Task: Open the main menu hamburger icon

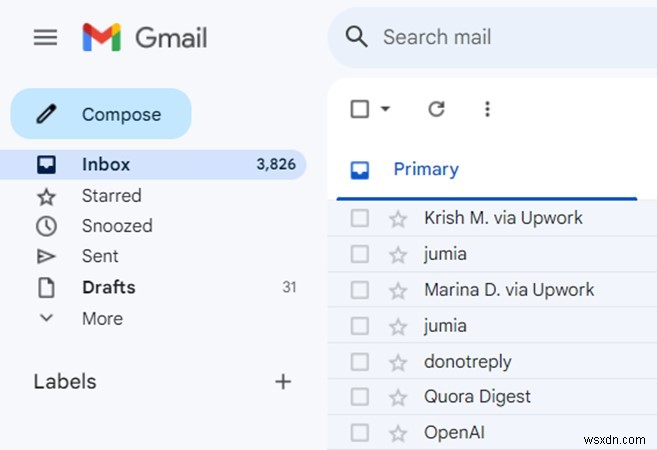Action: pos(45,37)
